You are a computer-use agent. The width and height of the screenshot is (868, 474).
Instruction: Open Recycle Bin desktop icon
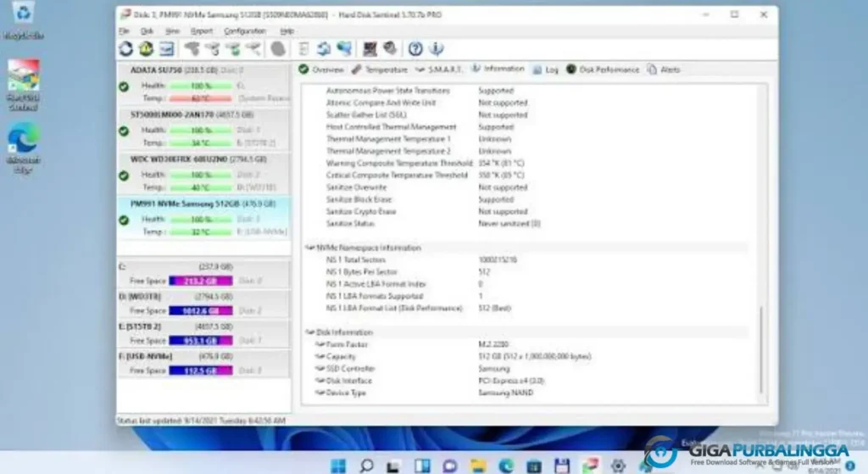[x=23, y=20]
